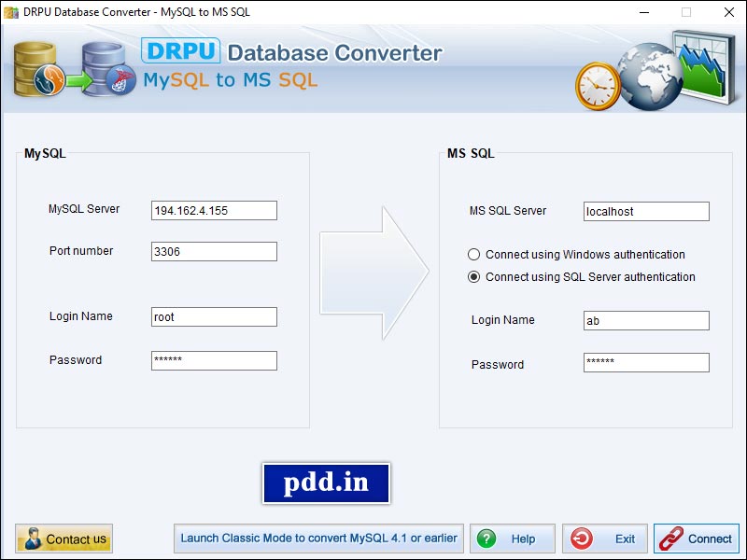Click the MySQL root Login Name field

(213, 316)
